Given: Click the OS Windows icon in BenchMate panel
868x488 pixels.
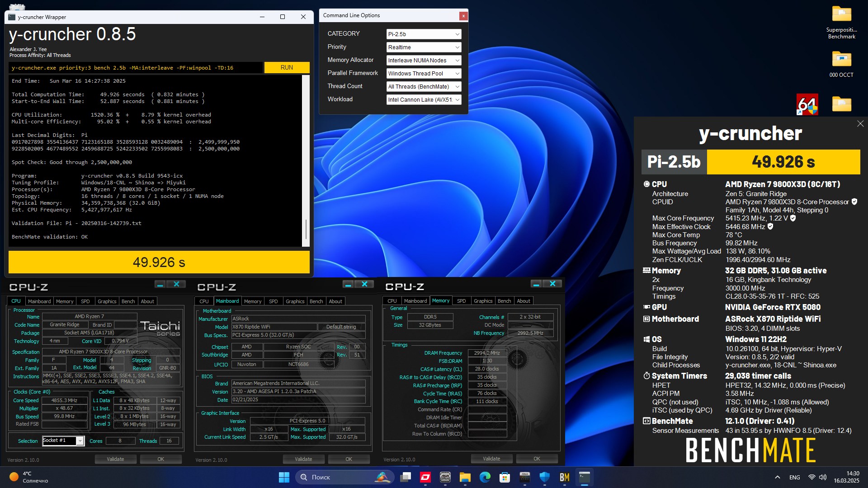Looking at the screenshot, I should [x=646, y=339].
